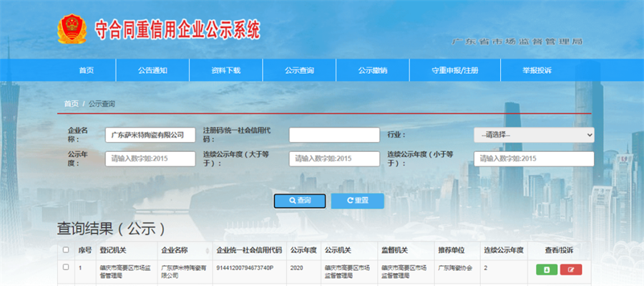This screenshot has height=286, width=644.
Task: Click the green view record icon button
Action: pyautogui.click(x=547, y=270)
